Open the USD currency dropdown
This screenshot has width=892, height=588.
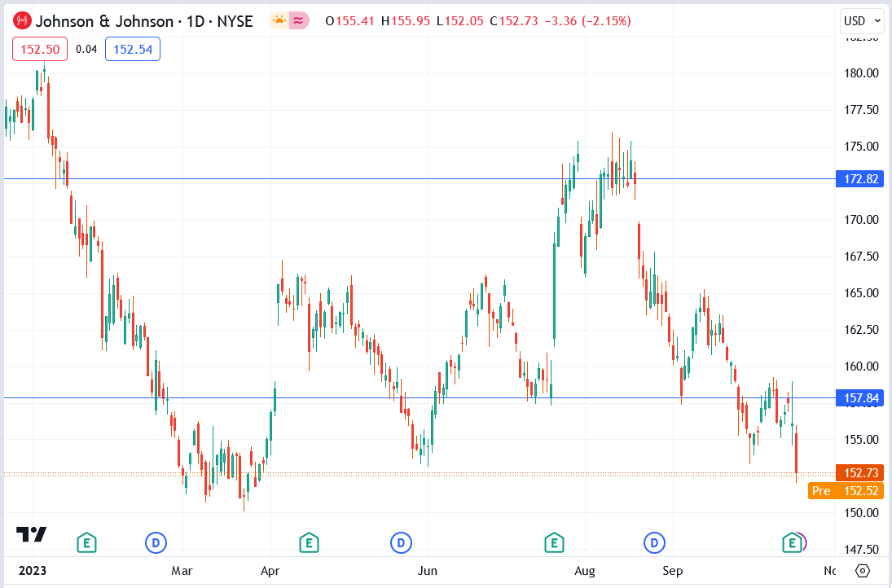click(x=862, y=21)
